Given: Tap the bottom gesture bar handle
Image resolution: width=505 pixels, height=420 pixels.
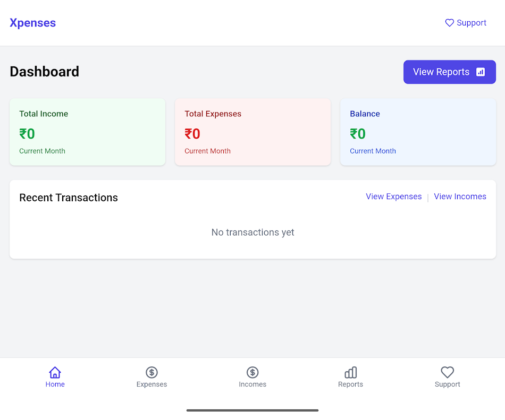Looking at the screenshot, I should click(x=252, y=410).
